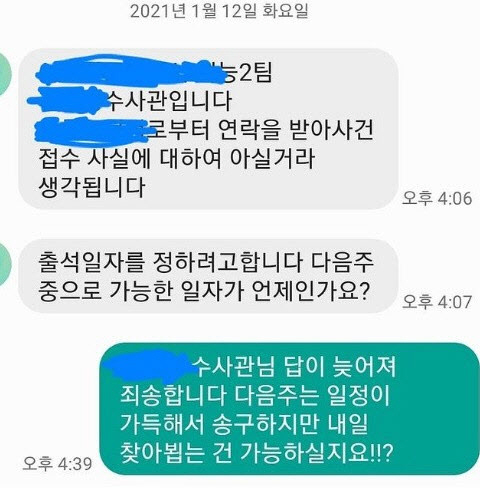Tap the blue scribble before 로부터 연락을
The image size is (480, 488).
click(95, 131)
